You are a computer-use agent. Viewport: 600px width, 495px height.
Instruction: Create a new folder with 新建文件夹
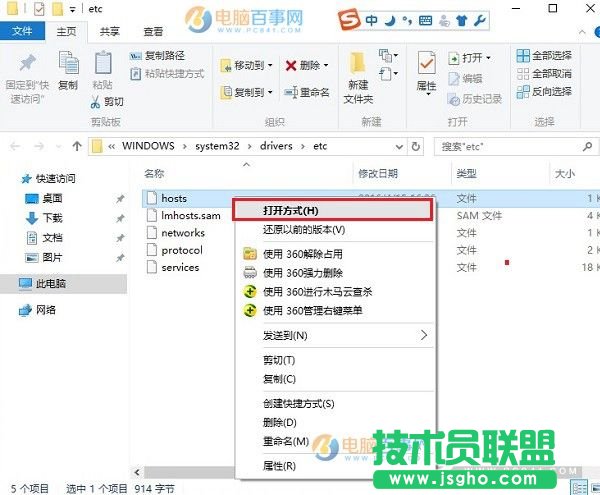[358, 78]
